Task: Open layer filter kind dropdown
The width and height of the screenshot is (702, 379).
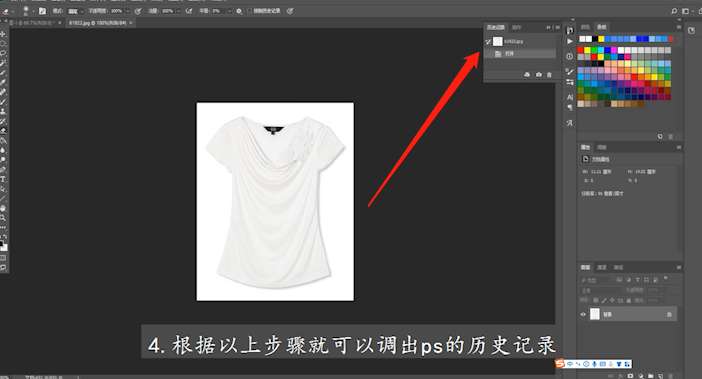Action: click(x=597, y=280)
